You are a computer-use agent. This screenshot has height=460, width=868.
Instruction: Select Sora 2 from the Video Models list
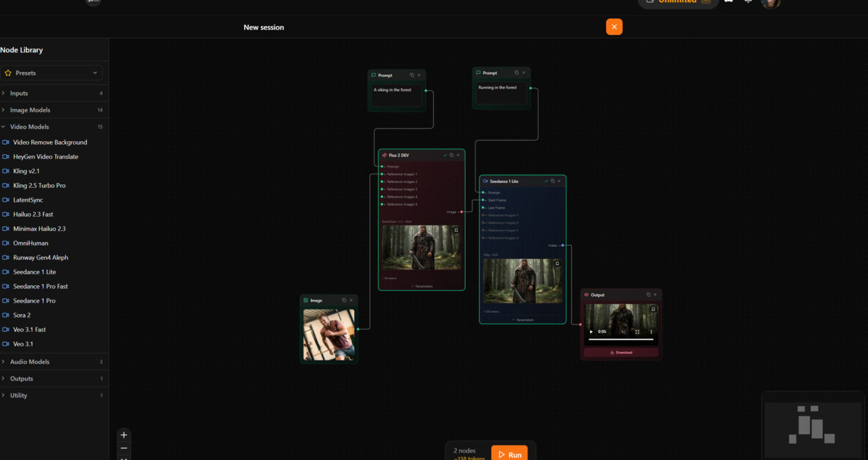(x=24, y=315)
